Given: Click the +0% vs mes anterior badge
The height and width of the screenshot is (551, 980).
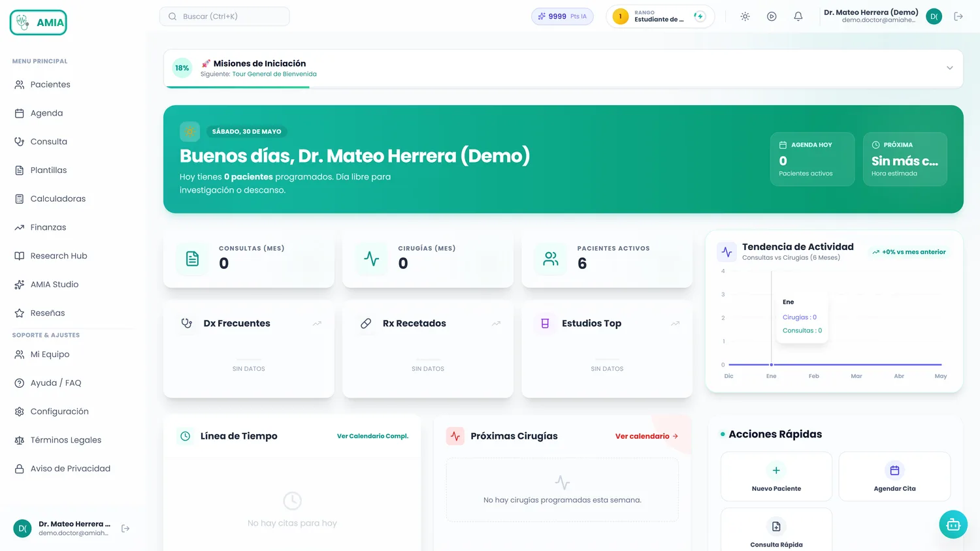Looking at the screenshot, I should tap(909, 252).
